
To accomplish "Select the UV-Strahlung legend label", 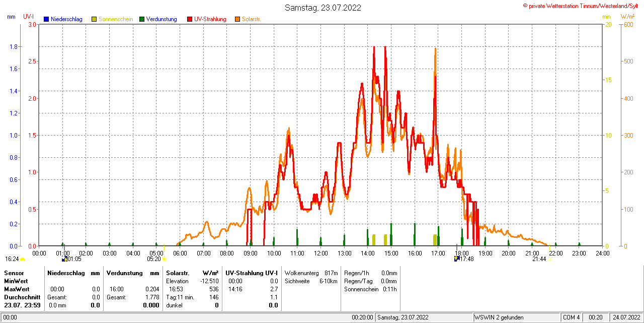I will coord(210,19).
